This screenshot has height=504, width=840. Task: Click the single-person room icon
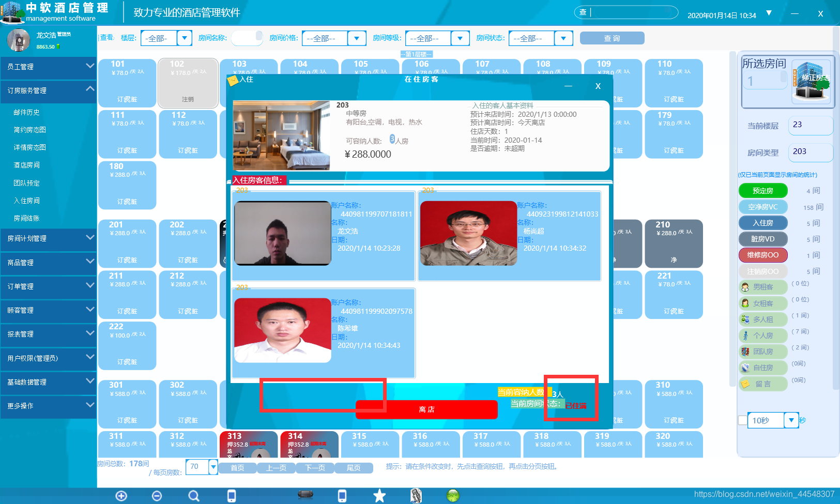745,335
